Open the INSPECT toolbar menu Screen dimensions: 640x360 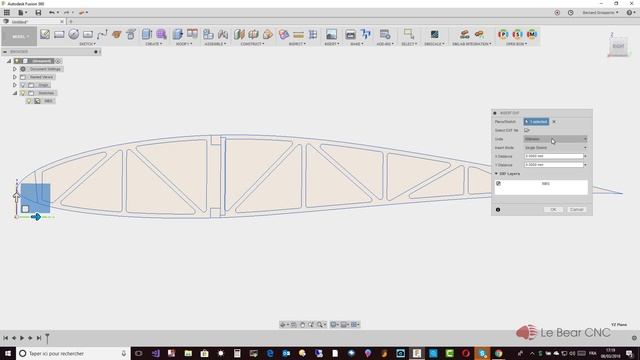(297, 44)
